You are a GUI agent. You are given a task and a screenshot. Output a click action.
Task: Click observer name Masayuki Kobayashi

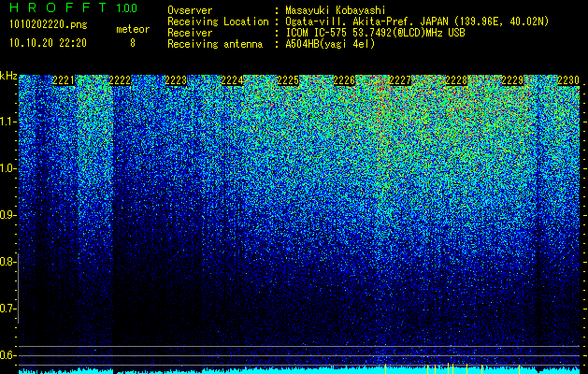[336, 10]
